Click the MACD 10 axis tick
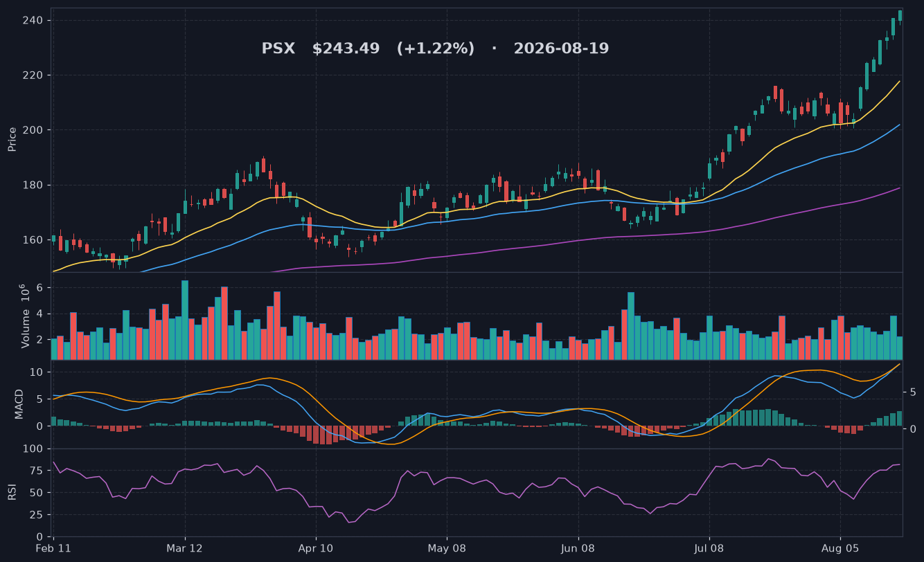924x562 pixels. pyautogui.click(x=38, y=372)
